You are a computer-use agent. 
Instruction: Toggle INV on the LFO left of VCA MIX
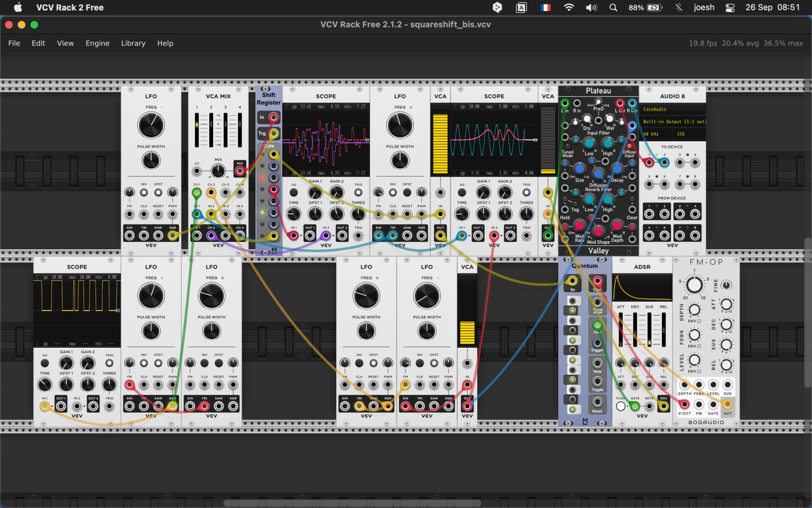click(x=144, y=192)
